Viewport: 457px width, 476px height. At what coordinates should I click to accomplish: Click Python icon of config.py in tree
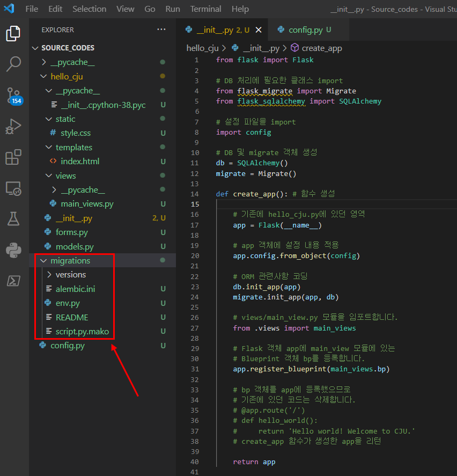coord(43,345)
